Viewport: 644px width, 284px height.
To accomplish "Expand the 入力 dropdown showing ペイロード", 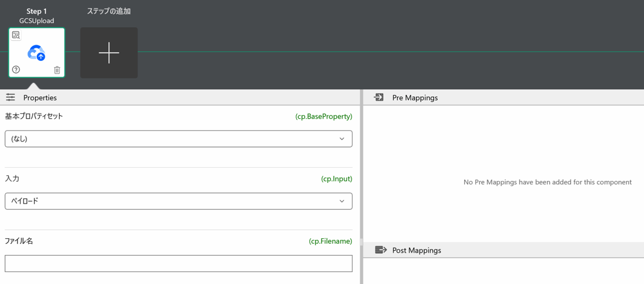I will click(x=179, y=201).
